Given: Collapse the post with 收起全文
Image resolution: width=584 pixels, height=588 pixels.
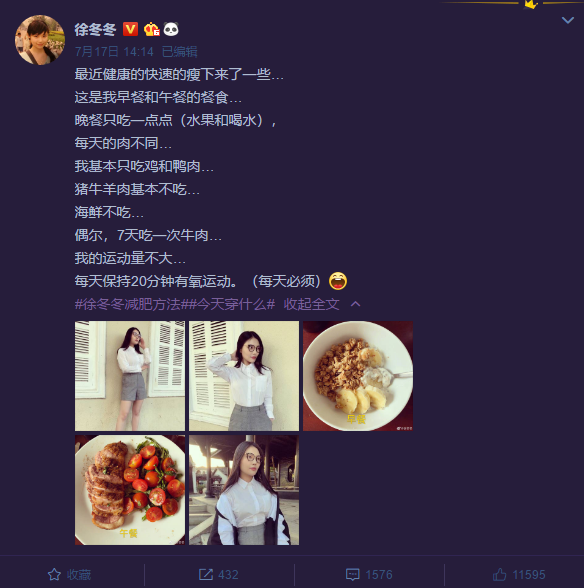Looking at the screenshot, I should 311,304.
